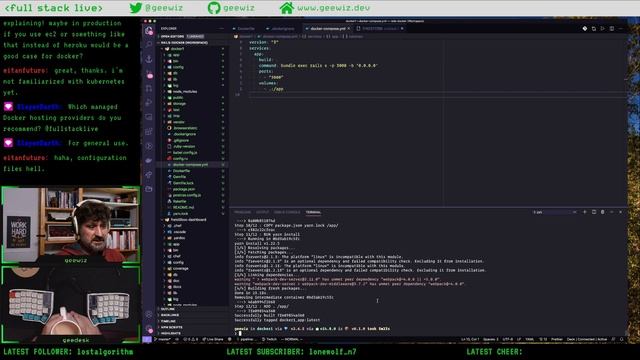The image size is (640, 360).
Task: Open docker-compose.yml in file tree
Action: (x=192, y=164)
